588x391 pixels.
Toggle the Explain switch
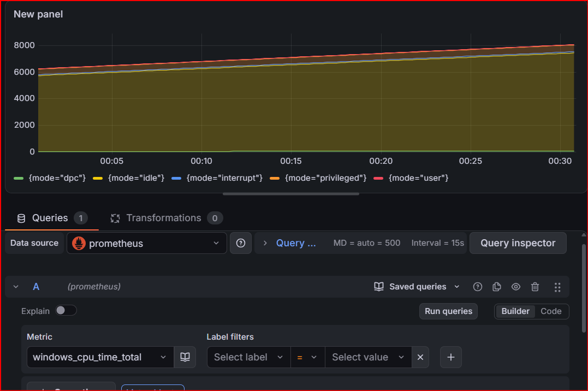pyautogui.click(x=66, y=311)
